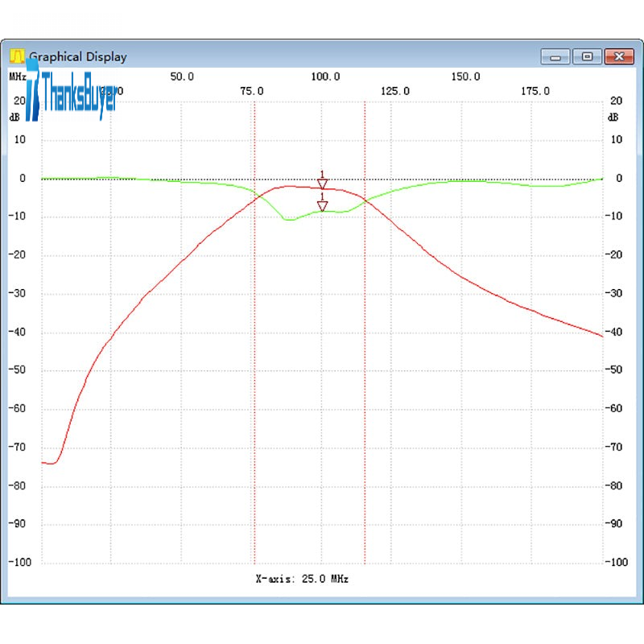The height and width of the screenshot is (644, 644).
Task: Close the Graphical Display window
Action: tap(618, 56)
